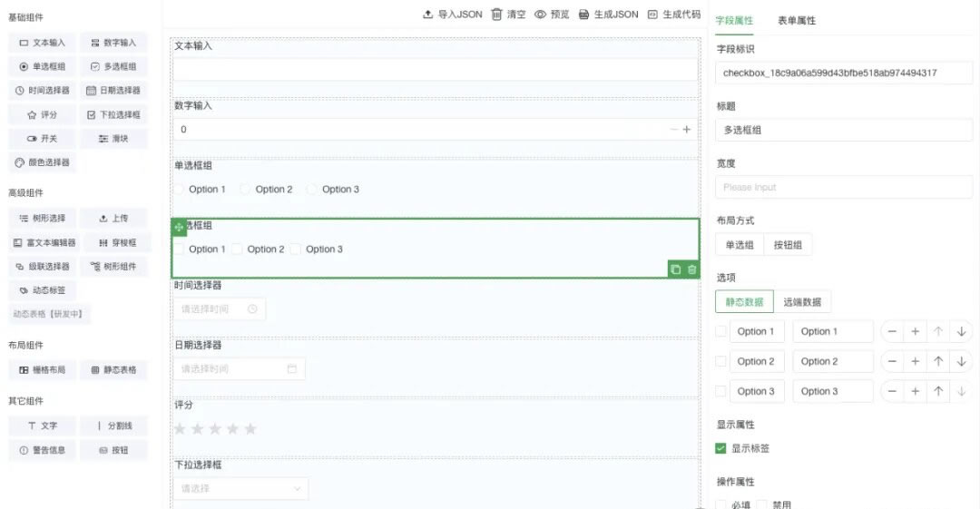The image size is (980, 509).
Task: Toggle the 显示标签 checkbox
Action: point(721,448)
